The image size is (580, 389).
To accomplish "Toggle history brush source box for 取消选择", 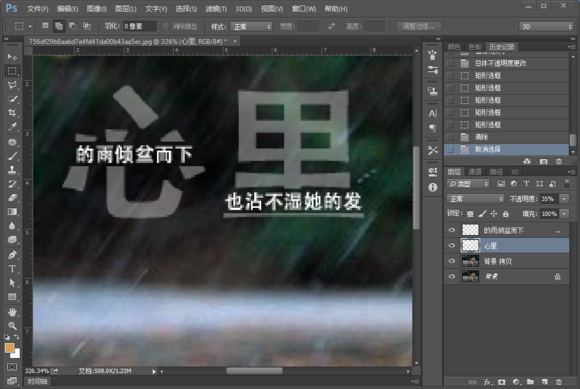I will coord(450,149).
